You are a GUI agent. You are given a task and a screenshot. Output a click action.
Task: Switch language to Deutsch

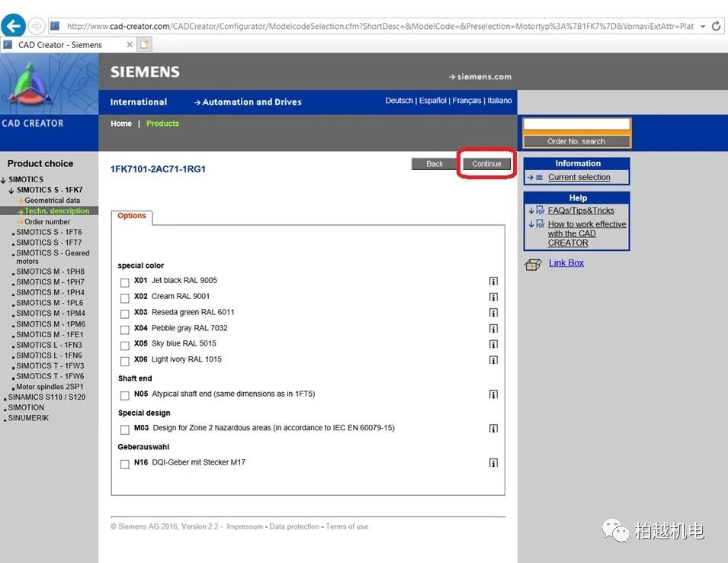(x=399, y=101)
